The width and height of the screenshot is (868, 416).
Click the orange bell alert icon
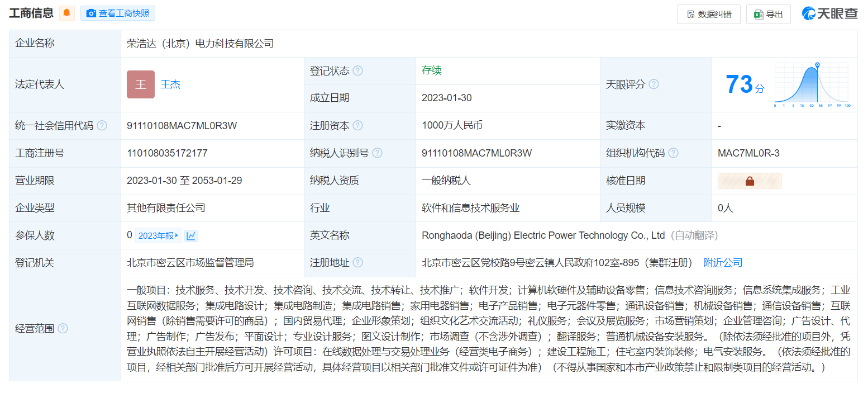[x=67, y=13]
